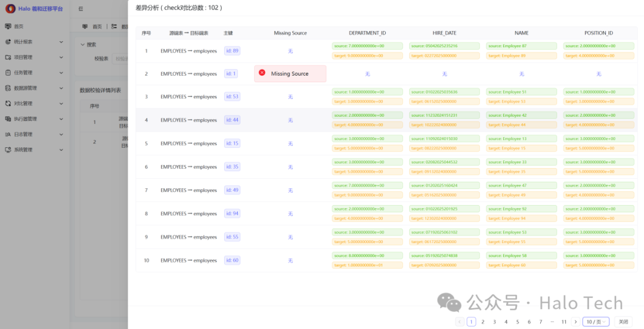Expand the 系统管理 menu chevron
This screenshot has width=644, height=329.
click(x=61, y=150)
